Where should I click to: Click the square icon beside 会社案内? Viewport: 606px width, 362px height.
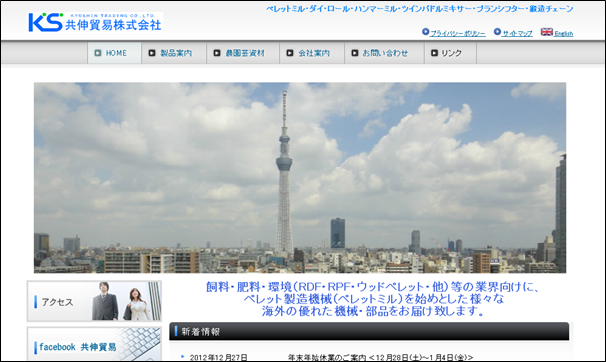tap(290, 53)
